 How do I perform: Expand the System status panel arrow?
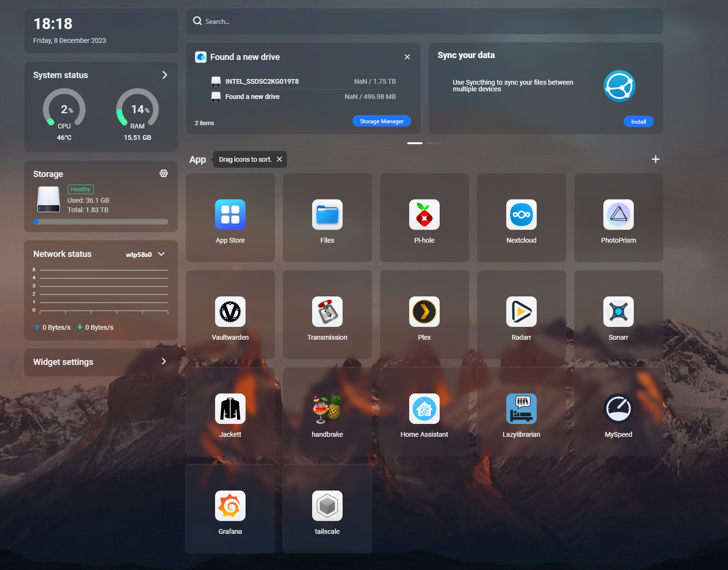coord(165,75)
